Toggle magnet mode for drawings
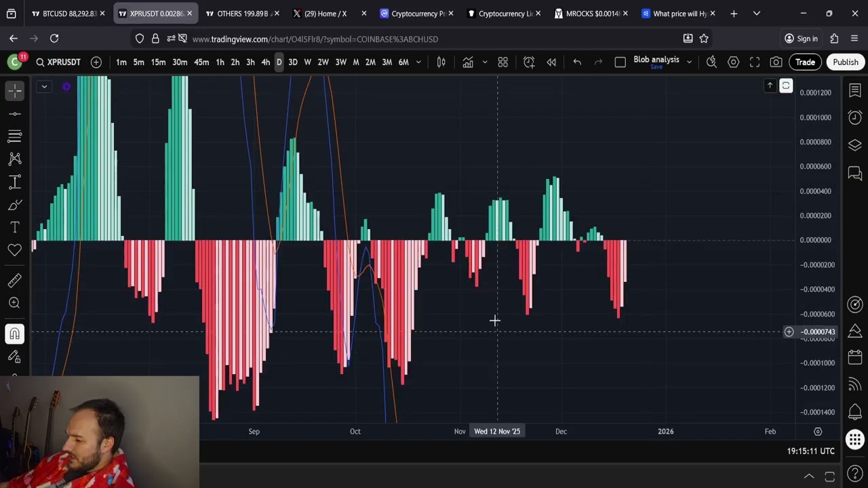The image size is (868, 488). tap(15, 333)
